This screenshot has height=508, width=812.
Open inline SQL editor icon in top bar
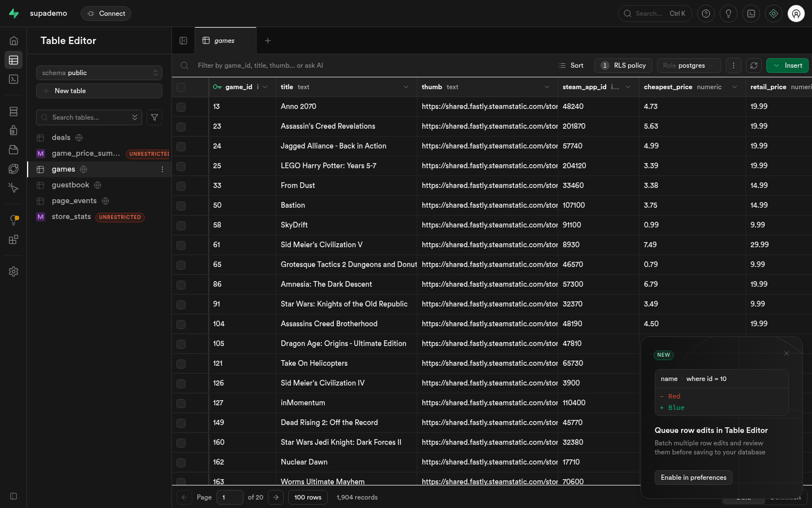click(x=751, y=14)
